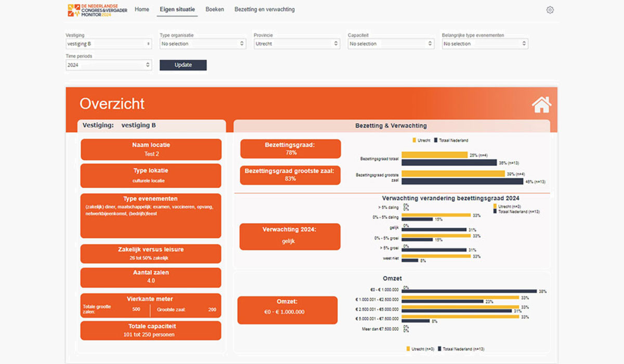The height and width of the screenshot is (364, 624).
Task: Click the Congres & Vergader Monitor logo
Action: point(97,9)
